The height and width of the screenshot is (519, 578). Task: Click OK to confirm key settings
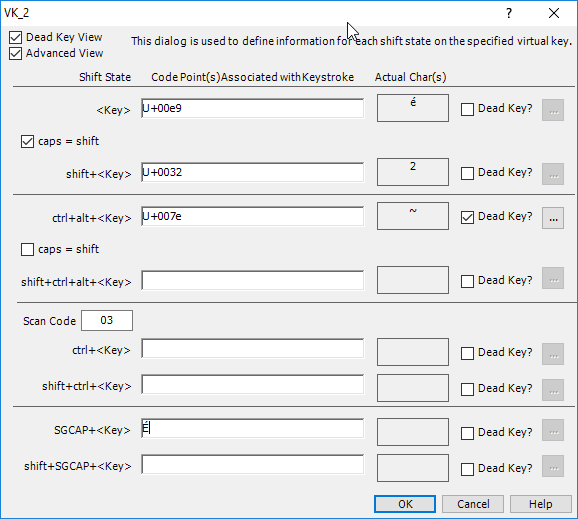coord(405,504)
